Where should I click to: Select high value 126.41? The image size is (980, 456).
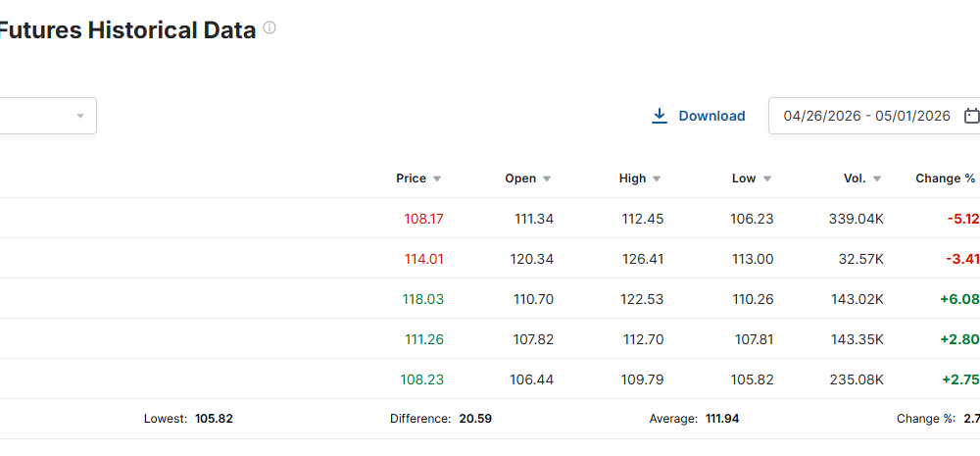click(x=643, y=259)
